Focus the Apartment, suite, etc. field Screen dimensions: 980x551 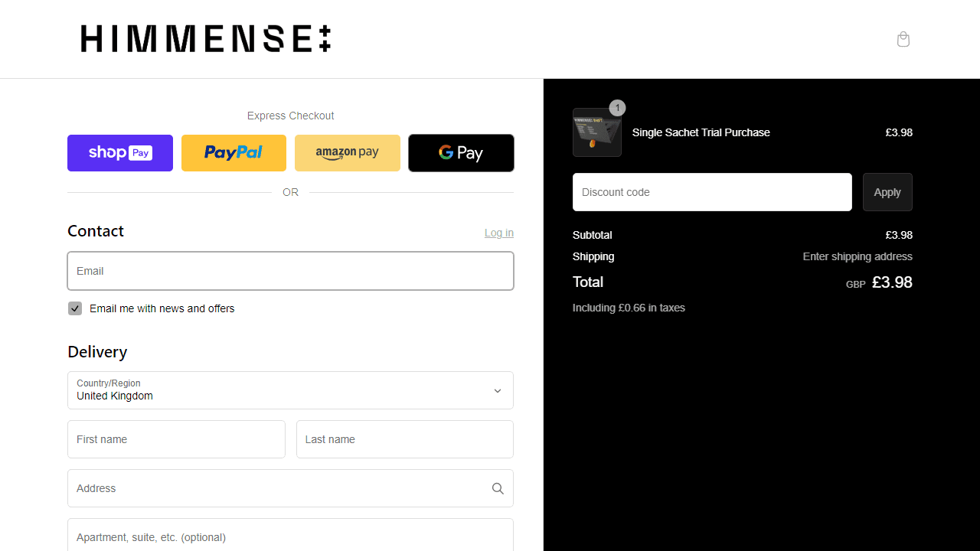290,536
